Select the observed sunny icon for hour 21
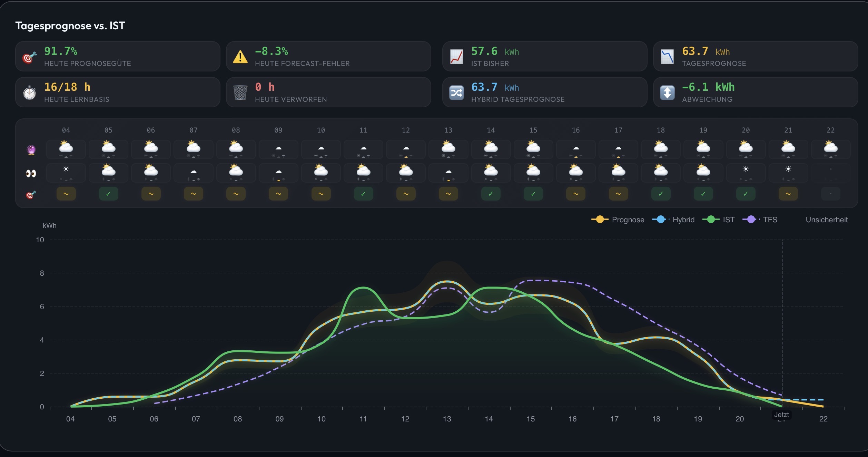This screenshot has height=457, width=868. click(x=788, y=169)
